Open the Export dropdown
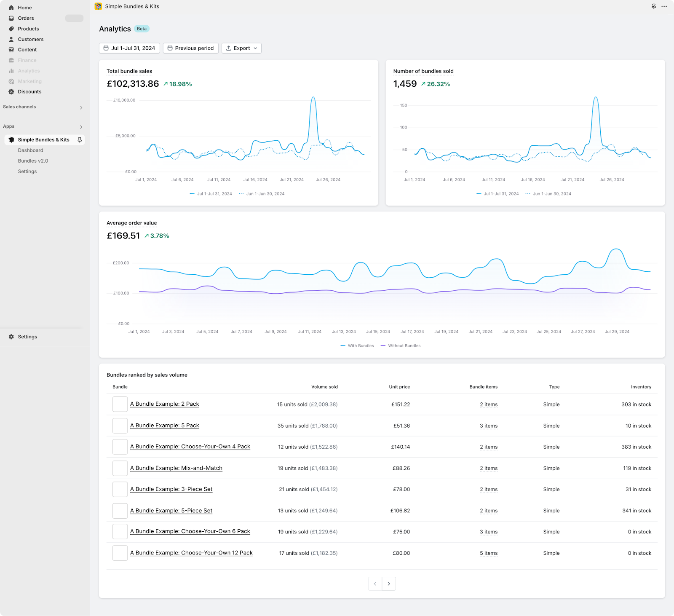Screen dimensions: 674x616 point(241,48)
